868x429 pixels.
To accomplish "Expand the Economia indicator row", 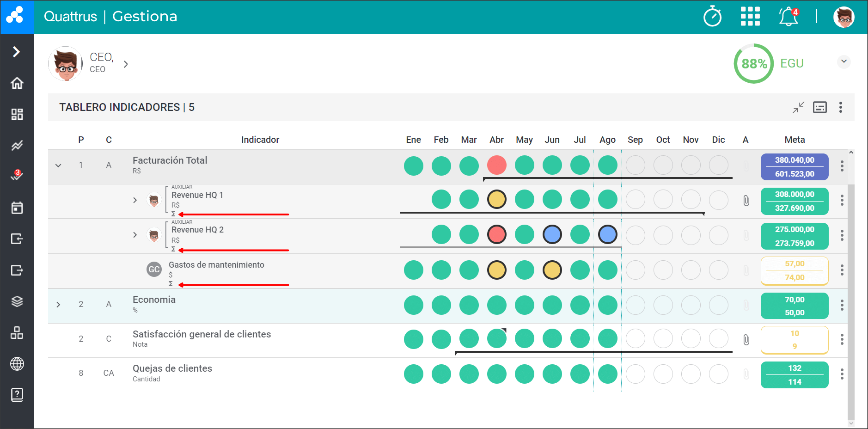I will [58, 305].
